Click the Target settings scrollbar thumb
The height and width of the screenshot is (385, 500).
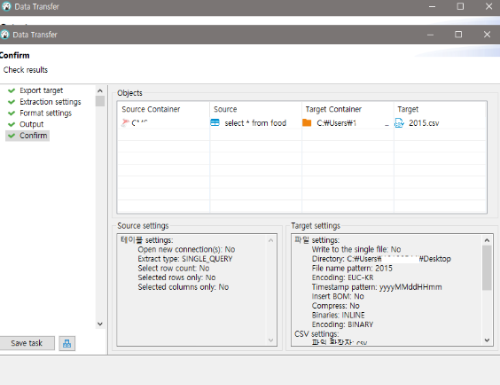pyautogui.click(x=487, y=268)
